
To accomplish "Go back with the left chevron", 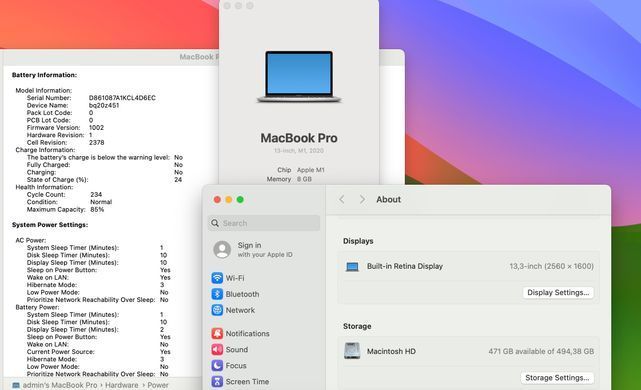I will pos(342,199).
